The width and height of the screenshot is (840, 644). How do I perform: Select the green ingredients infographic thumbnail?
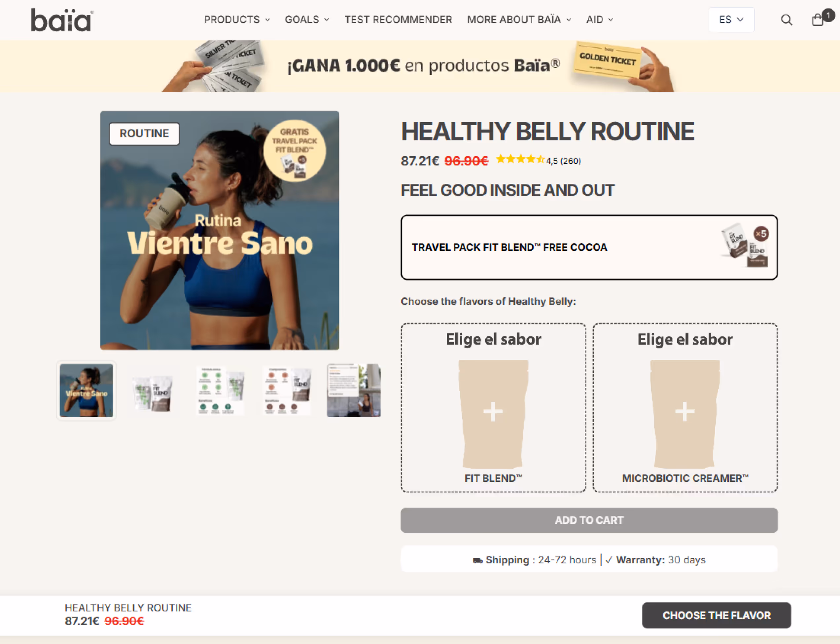tap(220, 391)
